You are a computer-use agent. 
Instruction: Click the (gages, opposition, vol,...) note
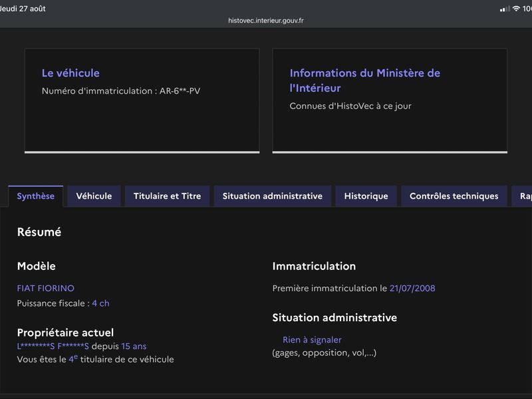tap(325, 353)
